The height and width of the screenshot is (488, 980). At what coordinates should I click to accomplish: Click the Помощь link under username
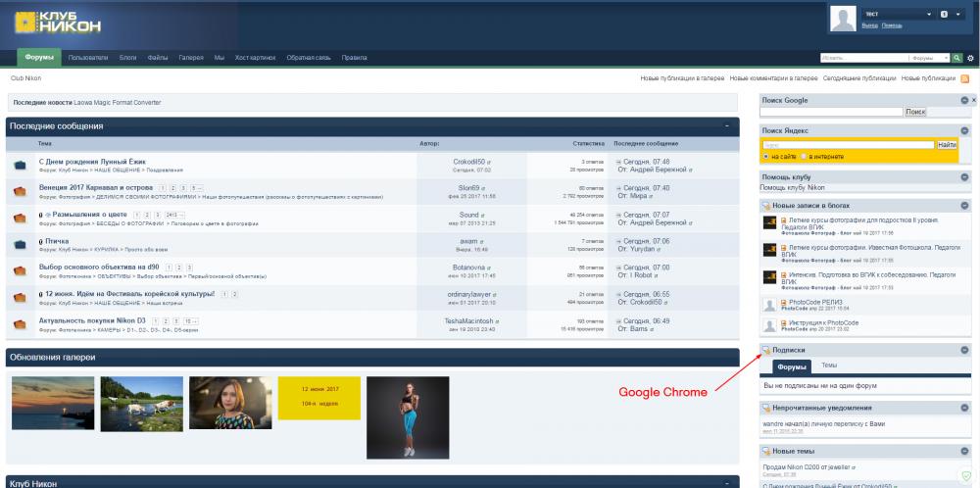(892, 25)
